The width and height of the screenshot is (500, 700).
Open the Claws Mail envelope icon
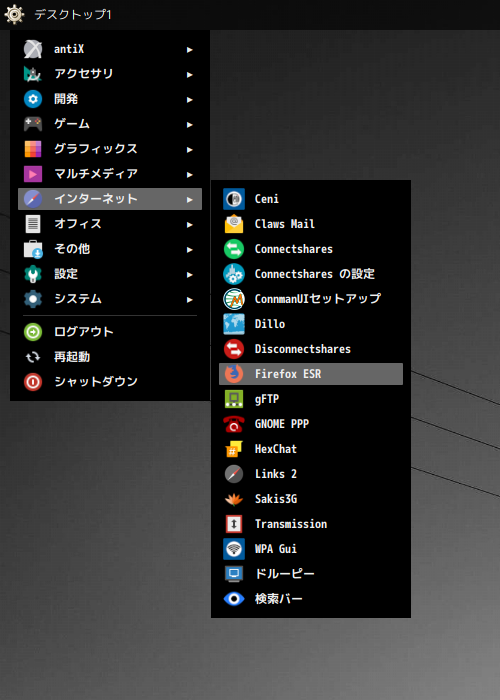coord(234,224)
